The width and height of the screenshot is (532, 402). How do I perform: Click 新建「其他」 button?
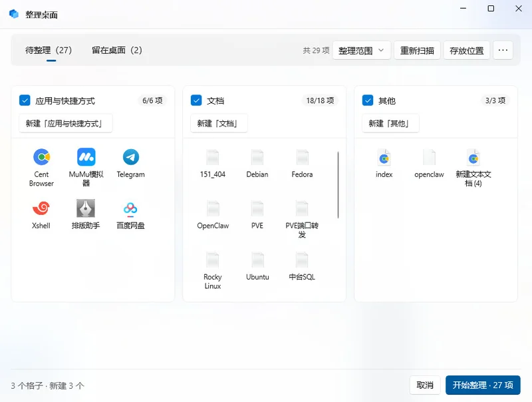point(390,123)
